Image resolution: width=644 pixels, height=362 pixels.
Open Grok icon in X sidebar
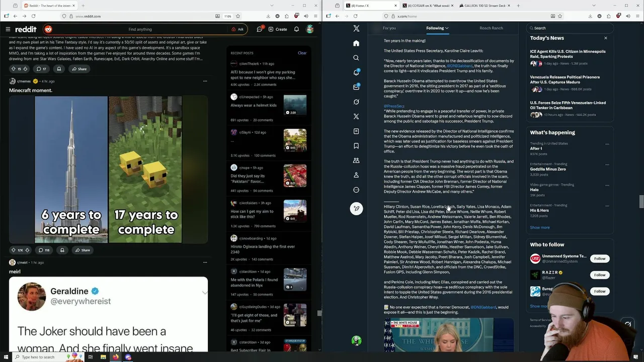click(356, 102)
